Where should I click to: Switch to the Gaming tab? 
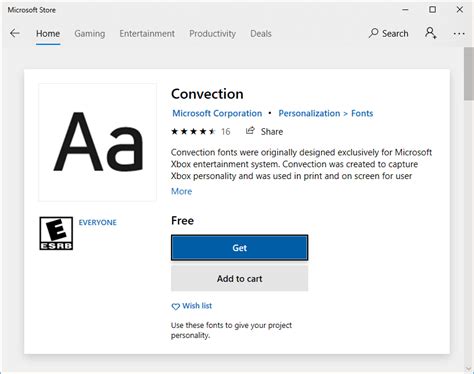point(90,34)
